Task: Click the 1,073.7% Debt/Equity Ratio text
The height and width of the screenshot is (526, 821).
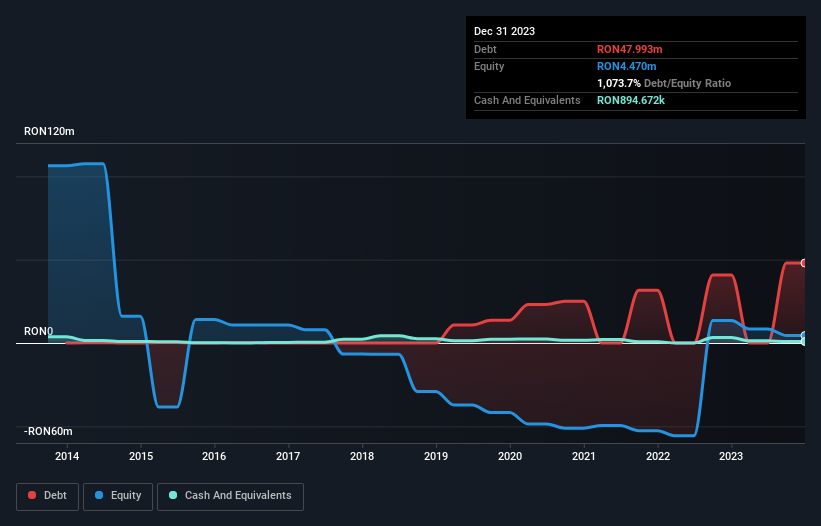Action: coord(664,83)
